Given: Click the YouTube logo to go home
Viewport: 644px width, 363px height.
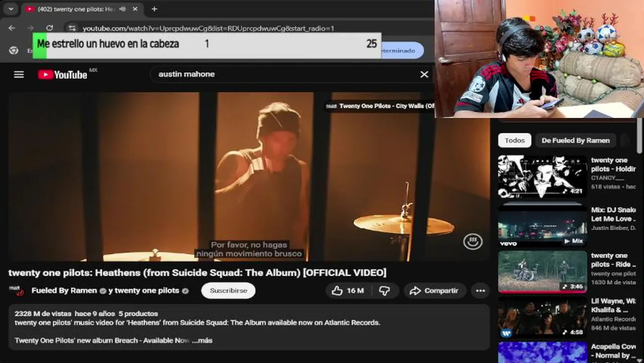Looking at the screenshot, I should click(62, 75).
